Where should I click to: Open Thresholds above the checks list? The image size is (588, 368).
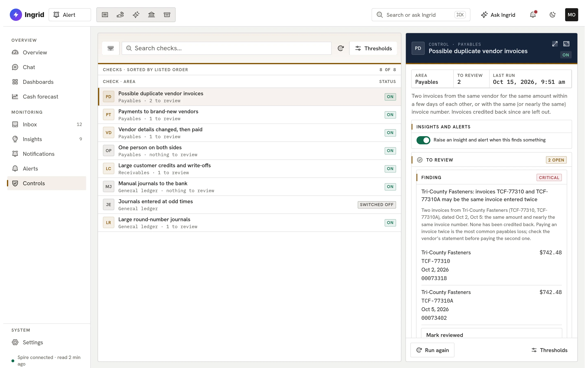point(373,48)
